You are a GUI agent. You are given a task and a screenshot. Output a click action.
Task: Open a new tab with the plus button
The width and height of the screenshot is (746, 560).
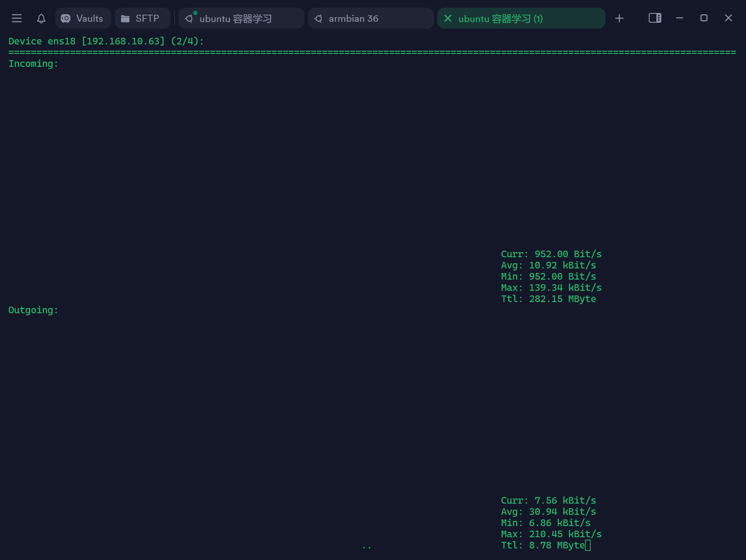619,18
